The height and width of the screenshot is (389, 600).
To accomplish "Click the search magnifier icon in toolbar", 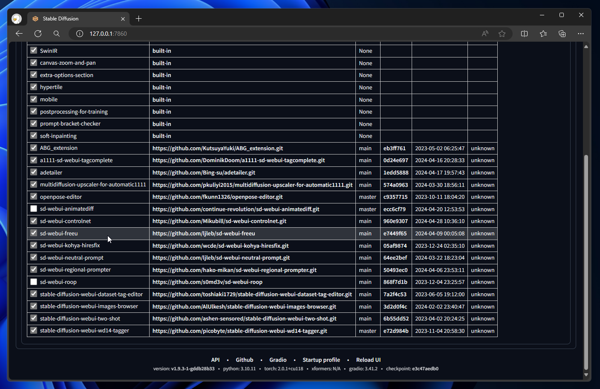I will tap(56, 34).
